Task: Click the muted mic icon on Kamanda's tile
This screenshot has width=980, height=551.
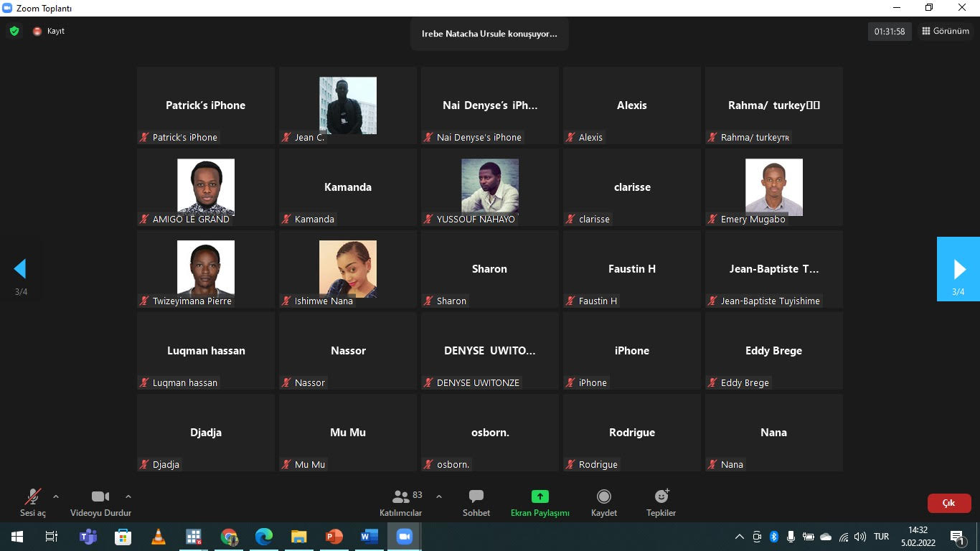Action: [x=286, y=219]
